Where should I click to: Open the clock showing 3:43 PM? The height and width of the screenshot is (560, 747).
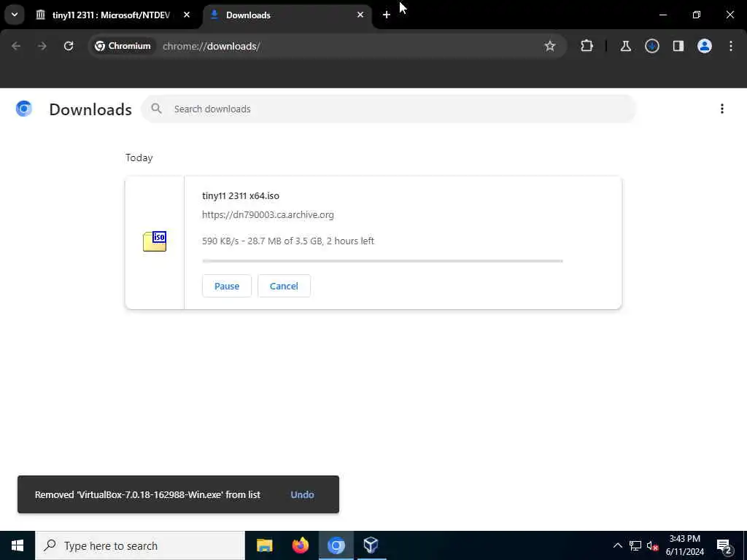point(684,545)
